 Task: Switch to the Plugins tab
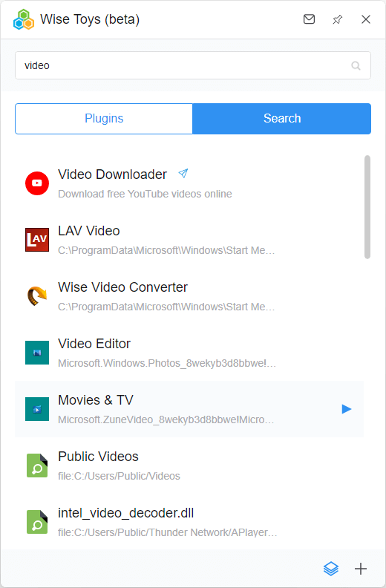click(x=104, y=119)
